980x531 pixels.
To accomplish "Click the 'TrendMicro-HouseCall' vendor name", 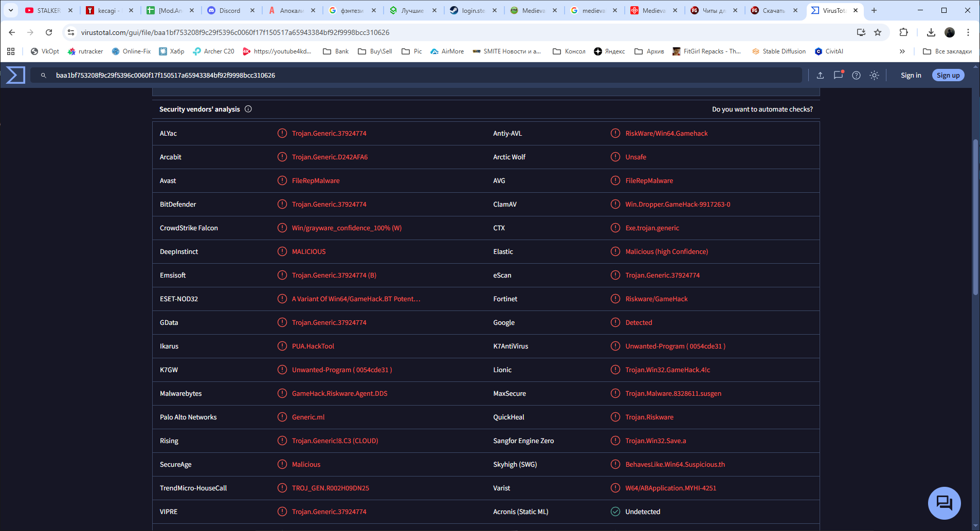I will click(193, 488).
